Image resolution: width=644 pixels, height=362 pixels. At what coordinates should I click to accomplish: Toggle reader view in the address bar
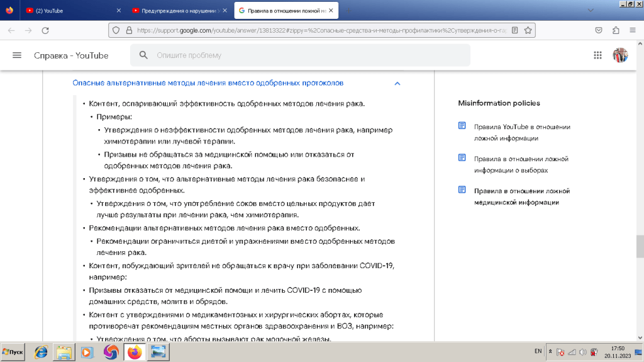pos(515,30)
